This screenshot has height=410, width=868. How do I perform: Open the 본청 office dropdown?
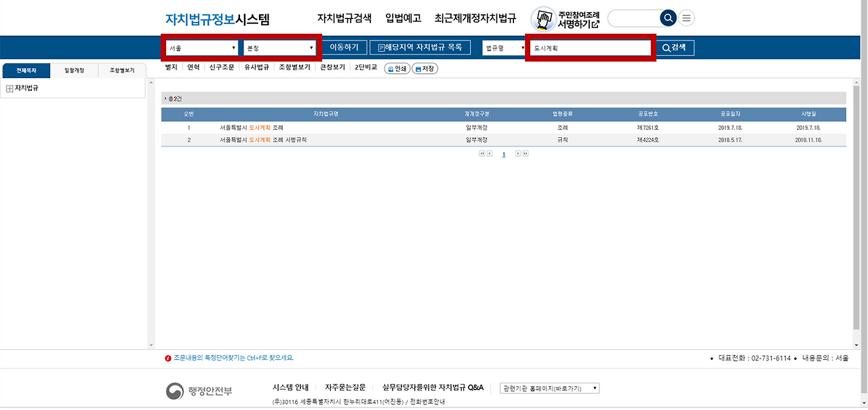(281, 48)
